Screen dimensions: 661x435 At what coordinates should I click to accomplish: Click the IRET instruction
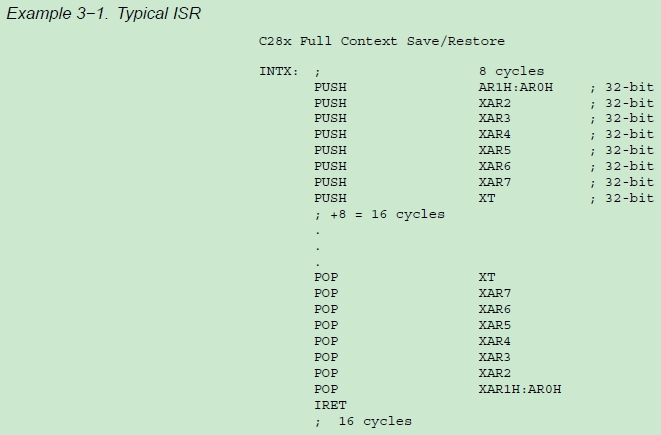click(330, 405)
